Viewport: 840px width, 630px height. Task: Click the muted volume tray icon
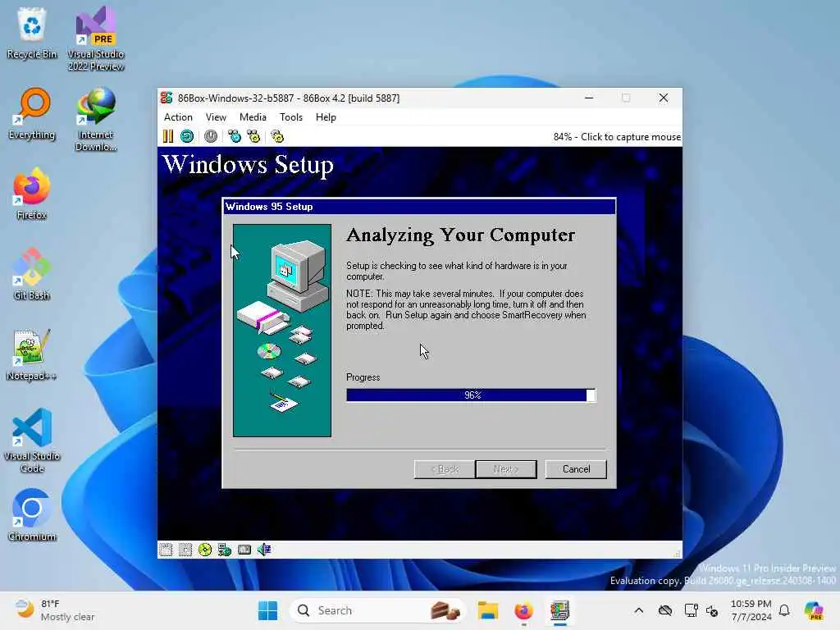(x=712, y=610)
